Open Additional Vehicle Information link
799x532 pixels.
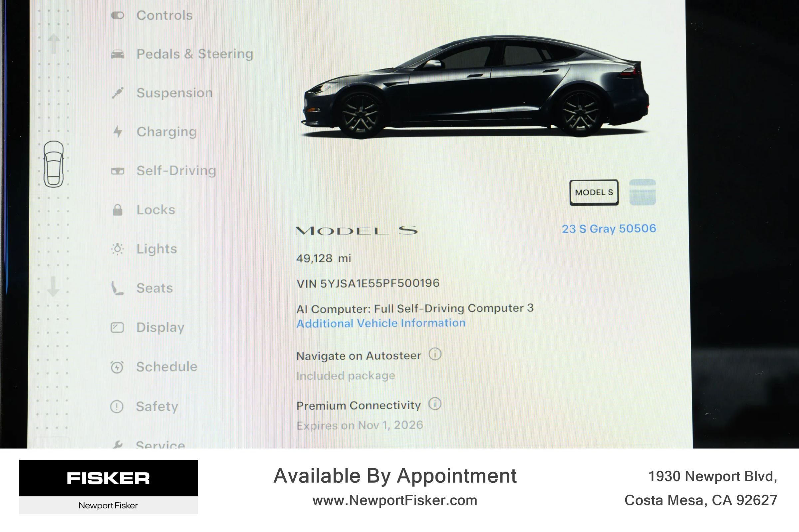click(381, 323)
